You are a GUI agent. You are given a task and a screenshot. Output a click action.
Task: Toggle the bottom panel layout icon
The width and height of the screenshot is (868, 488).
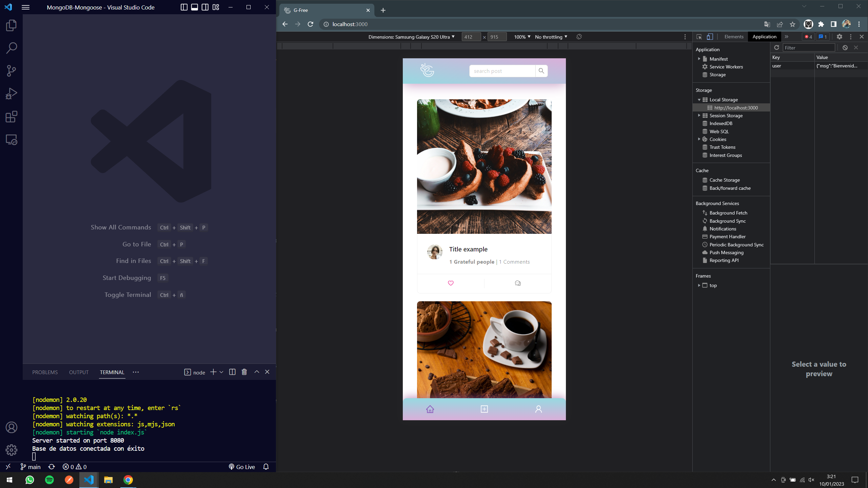tap(195, 7)
